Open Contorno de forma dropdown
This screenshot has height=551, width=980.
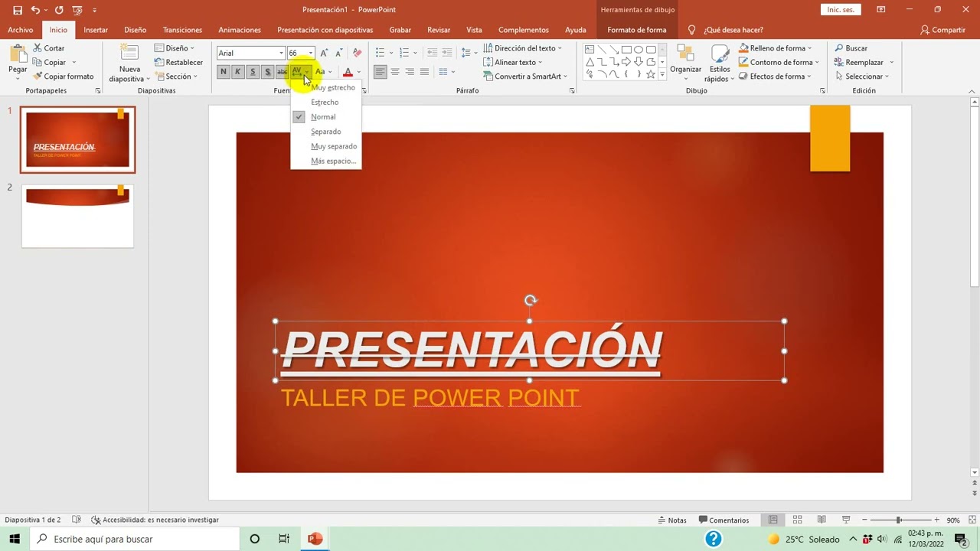779,63
